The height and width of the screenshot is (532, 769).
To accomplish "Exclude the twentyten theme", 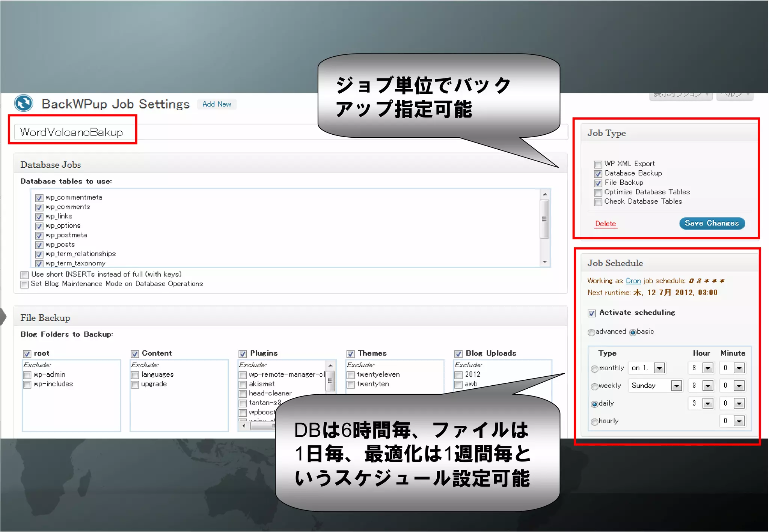I will (351, 384).
